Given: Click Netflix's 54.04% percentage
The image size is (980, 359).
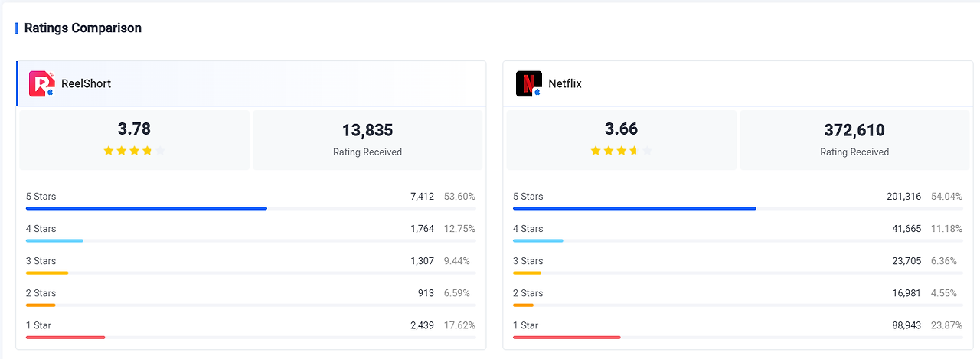Looking at the screenshot, I should pos(947,197).
